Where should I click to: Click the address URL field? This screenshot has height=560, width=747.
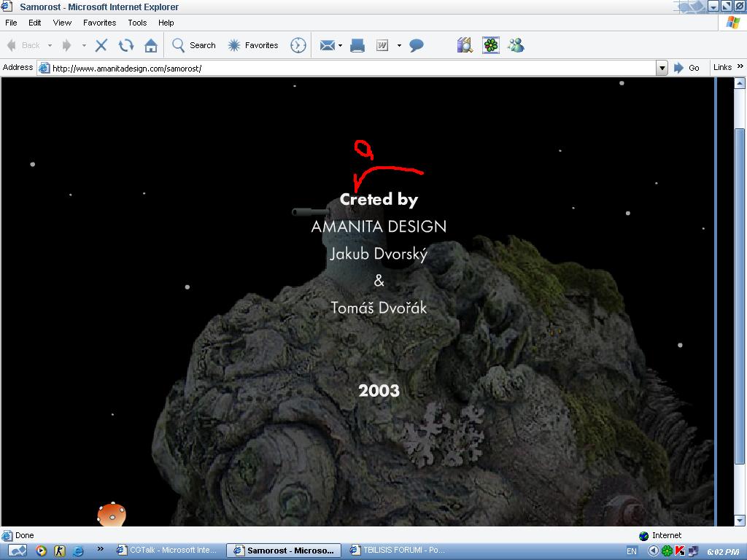click(350, 68)
